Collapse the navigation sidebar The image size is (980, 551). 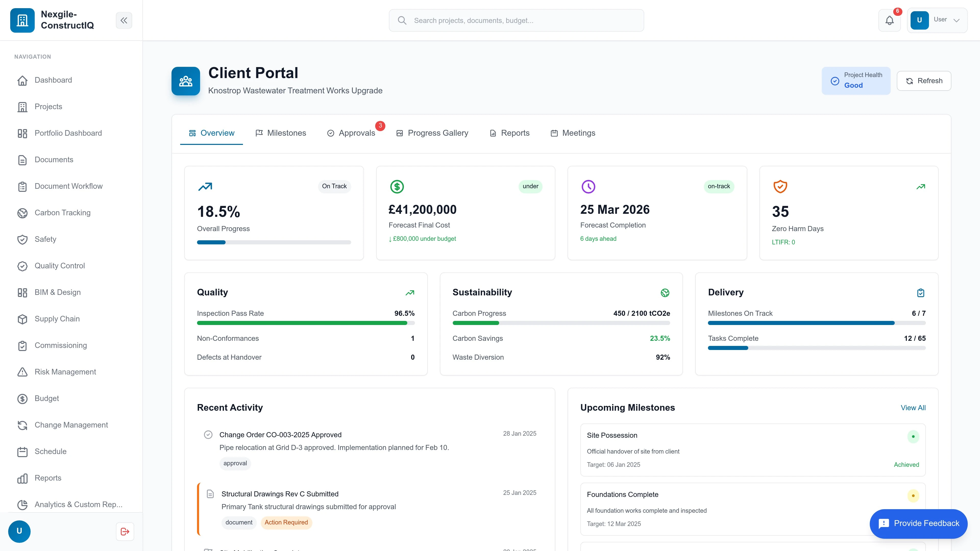coord(124,20)
